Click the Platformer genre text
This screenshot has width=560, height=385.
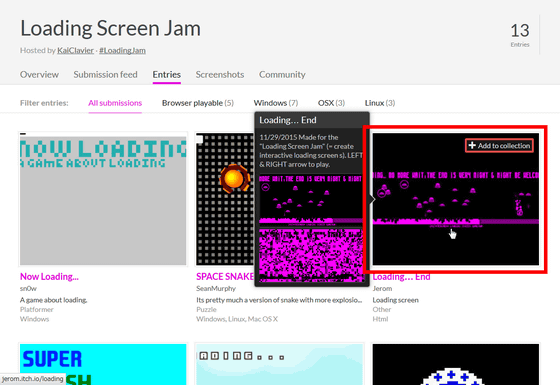coord(37,309)
